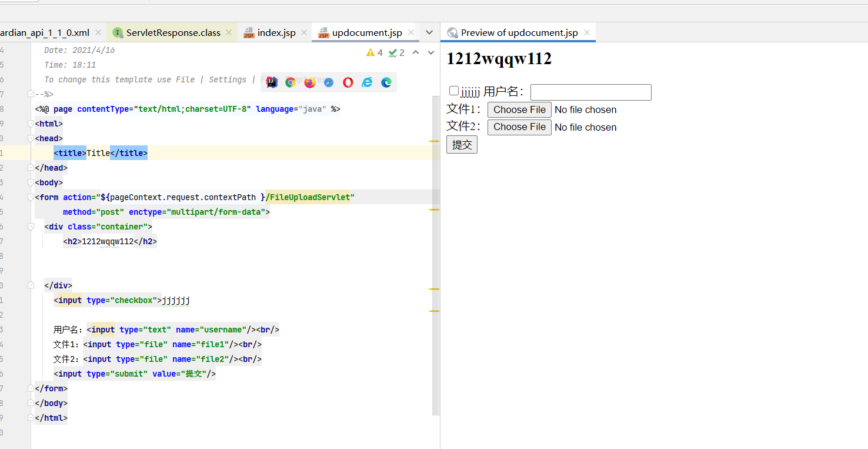Choose File button for 文件2
This screenshot has height=449, width=868.
click(519, 127)
